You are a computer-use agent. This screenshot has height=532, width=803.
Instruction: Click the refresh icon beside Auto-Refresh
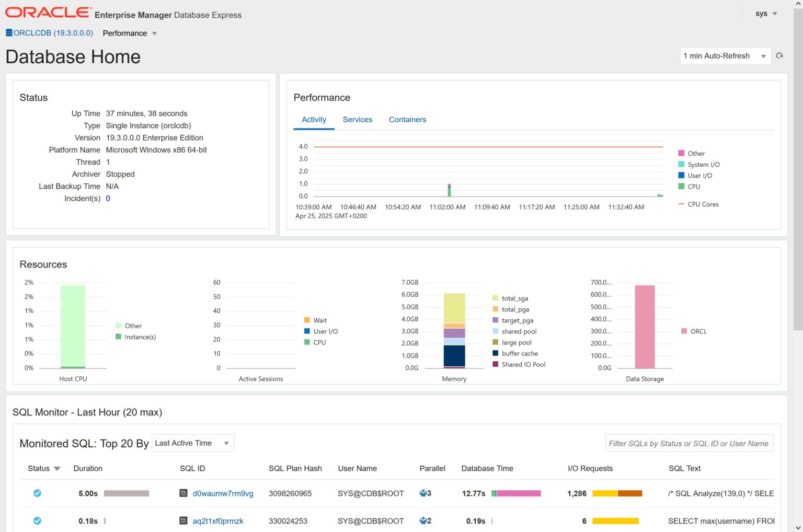[x=779, y=56]
